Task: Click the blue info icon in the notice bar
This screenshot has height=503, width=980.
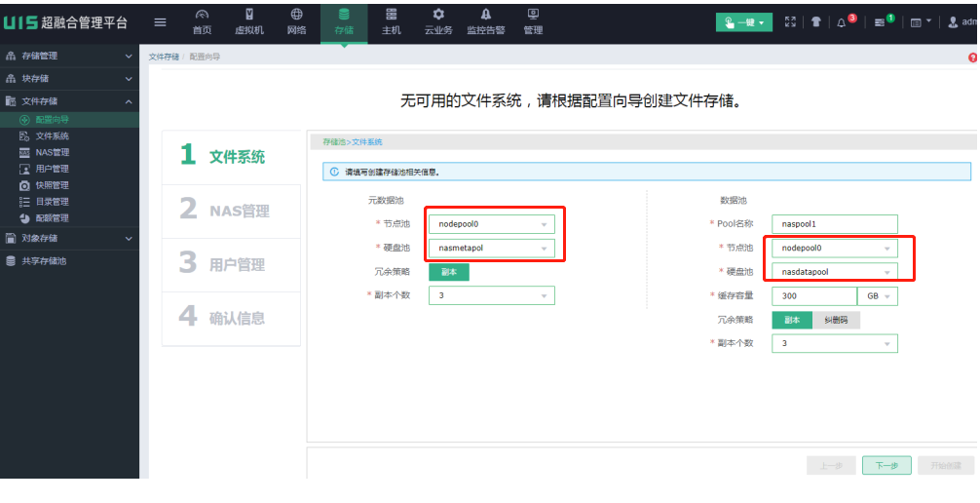Action: click(x=334, y=172)
